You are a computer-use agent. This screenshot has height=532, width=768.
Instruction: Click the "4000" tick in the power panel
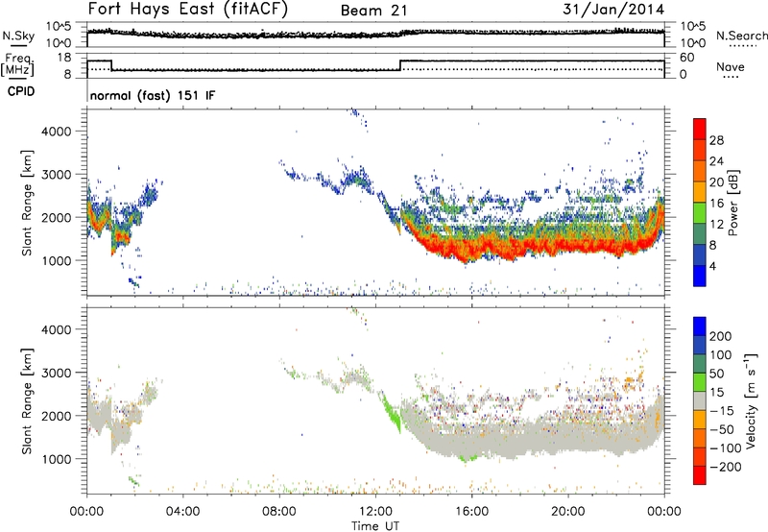57,132
